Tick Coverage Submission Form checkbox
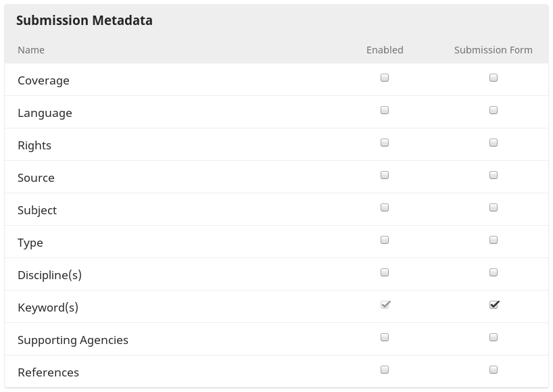This screenshot has height=392, width=553. click(x=494, y=78)
